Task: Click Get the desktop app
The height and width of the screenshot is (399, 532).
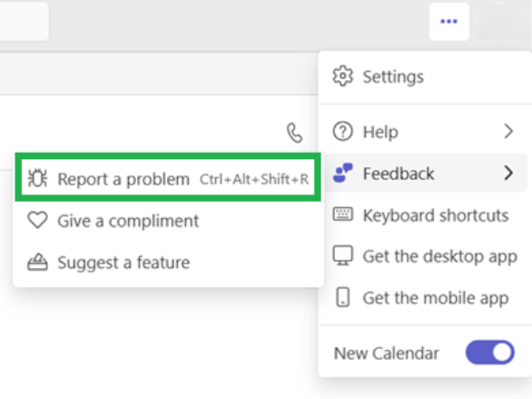Action: point(425,256)
